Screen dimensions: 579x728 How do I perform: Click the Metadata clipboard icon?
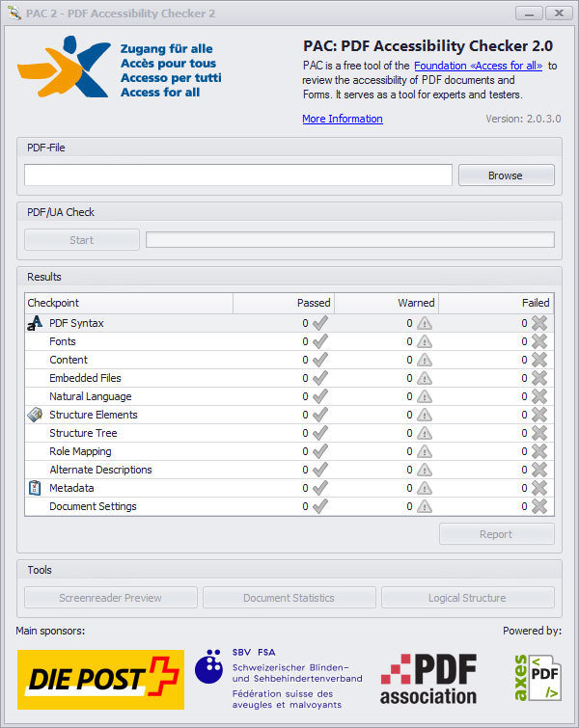(35, 488)
